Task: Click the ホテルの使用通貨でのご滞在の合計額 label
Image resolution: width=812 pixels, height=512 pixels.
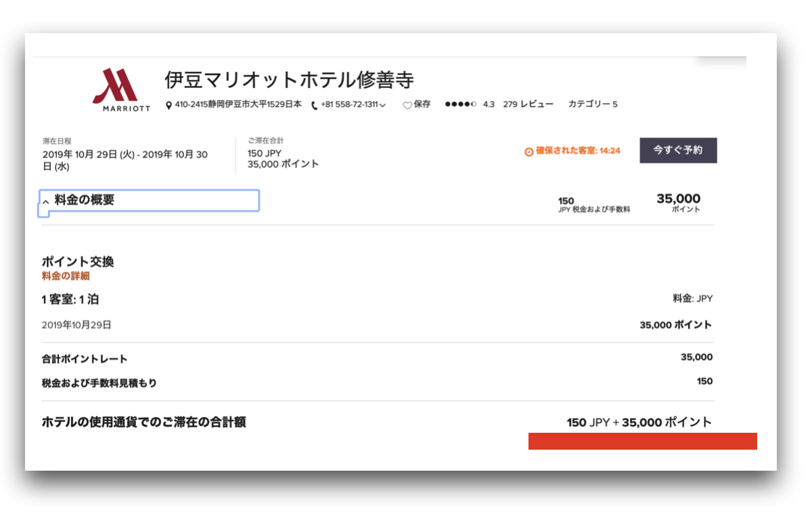Action: tap(143, 423)
